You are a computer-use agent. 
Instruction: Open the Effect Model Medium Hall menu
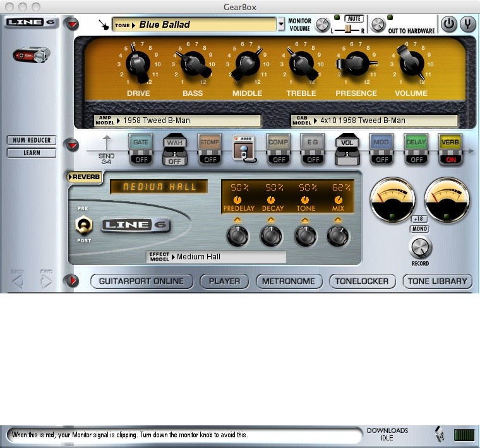click(x=216, y=257)
